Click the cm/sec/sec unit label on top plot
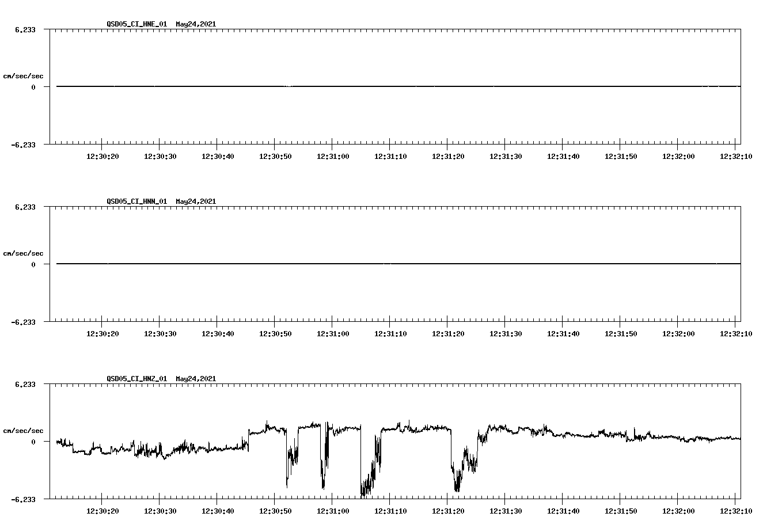This screenshot has height=532, width=782. pyautogui.click(x=23, y=75)
